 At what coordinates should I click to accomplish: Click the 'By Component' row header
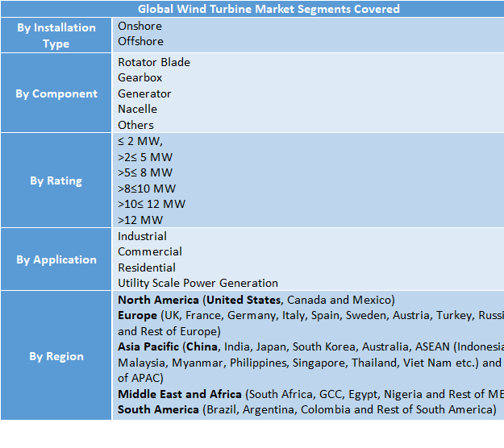[x=56, y=93]
